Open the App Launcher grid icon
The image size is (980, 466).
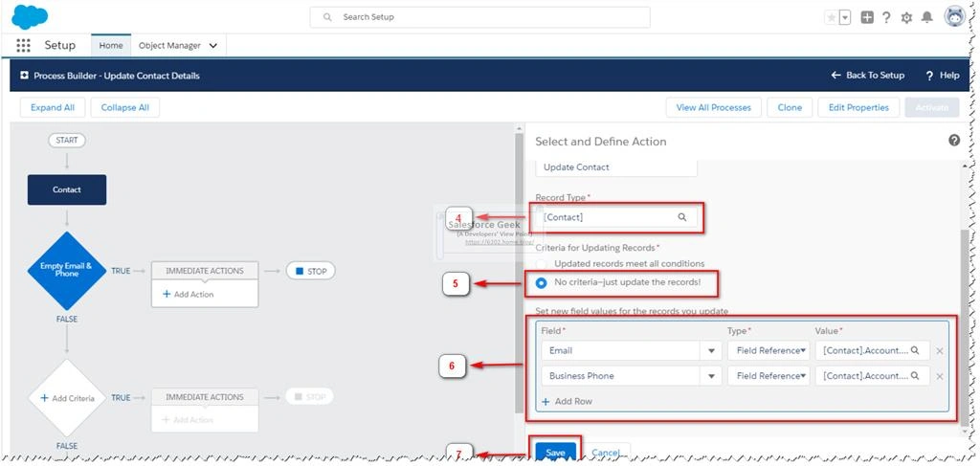tap(23, 46)
